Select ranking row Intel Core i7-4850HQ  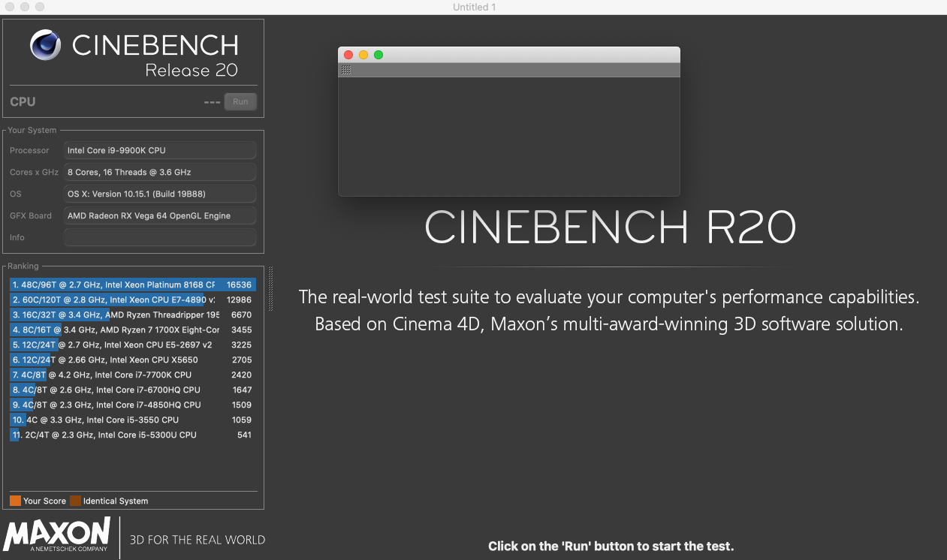133,405
